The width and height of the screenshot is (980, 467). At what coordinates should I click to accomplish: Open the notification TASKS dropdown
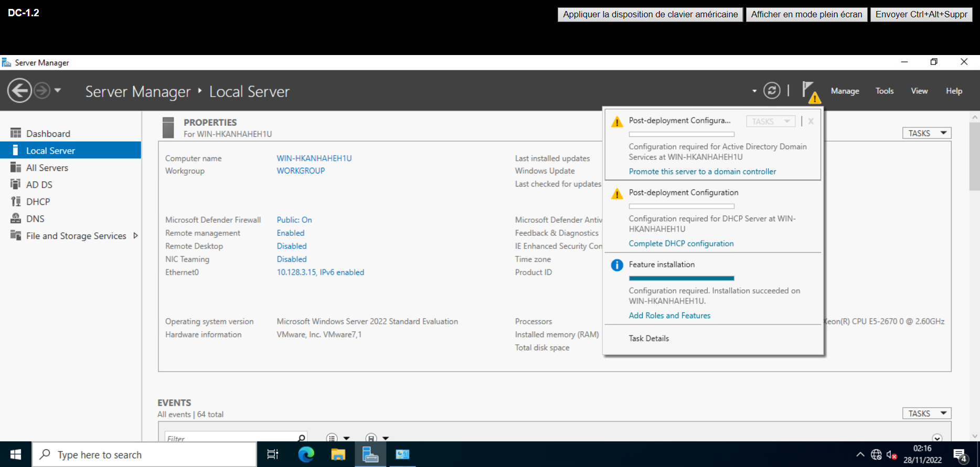[x=771, y=121]
